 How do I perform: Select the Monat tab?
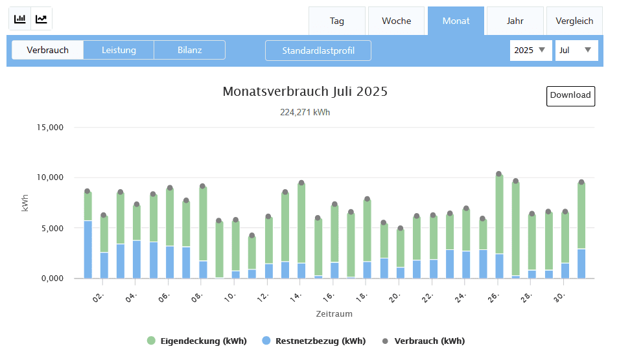click(x=456, y=21)
